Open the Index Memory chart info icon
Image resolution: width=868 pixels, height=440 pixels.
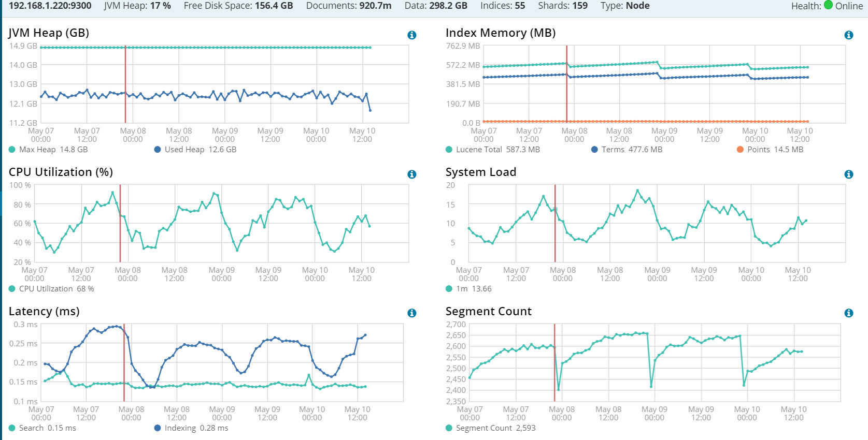coord(849,35)
